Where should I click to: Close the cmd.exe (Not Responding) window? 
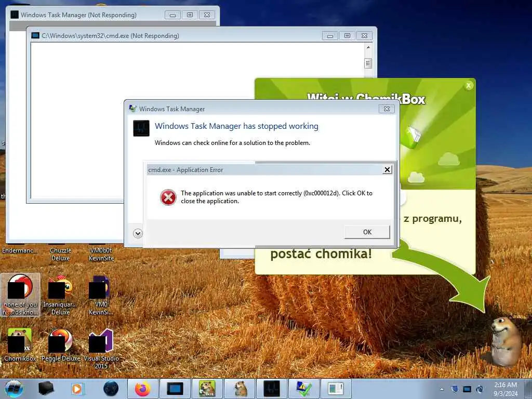[x=364, y=36]
